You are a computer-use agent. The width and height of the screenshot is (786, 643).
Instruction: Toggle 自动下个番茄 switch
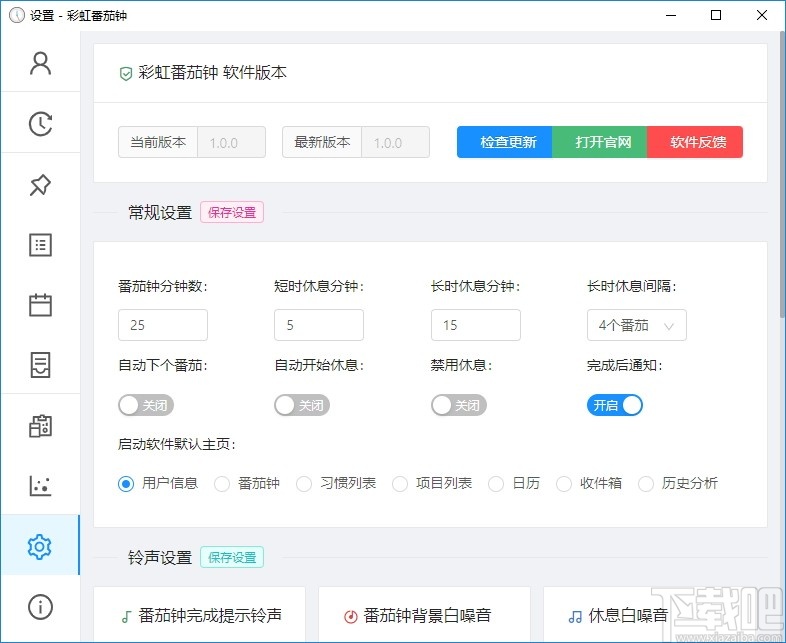(x=146, y=405)
